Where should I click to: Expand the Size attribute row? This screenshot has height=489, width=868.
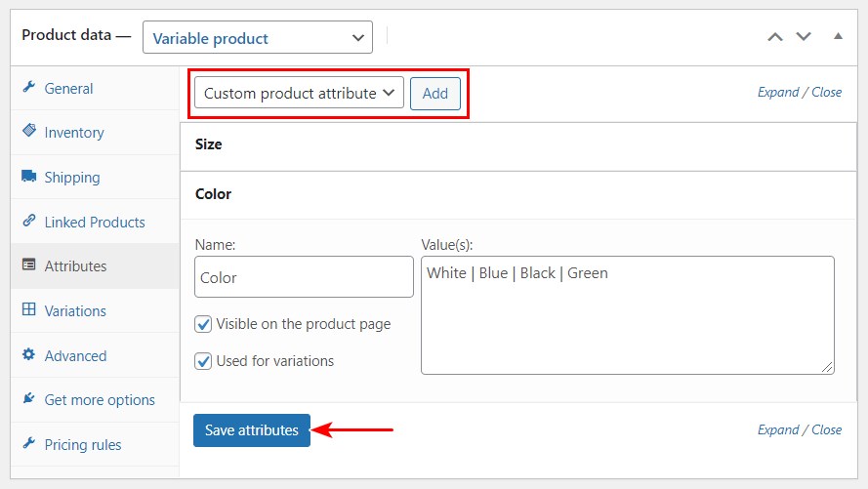click(518, 146)
